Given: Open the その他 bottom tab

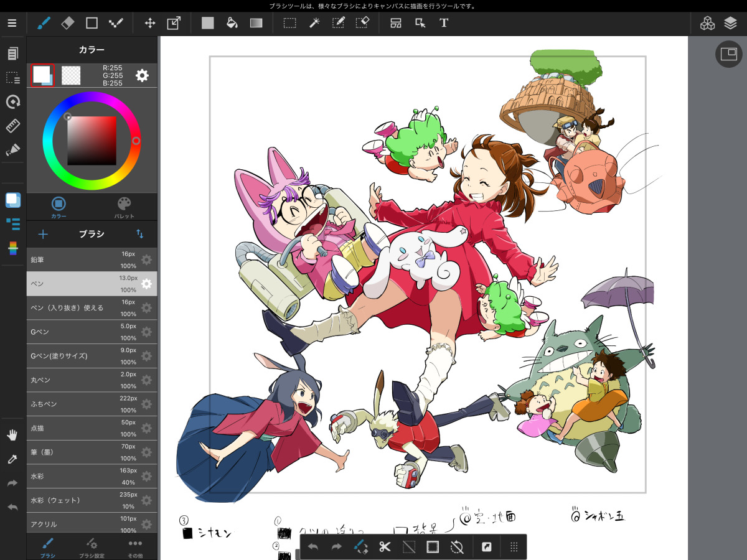Looking at the screenshot, I should (135, 546).
